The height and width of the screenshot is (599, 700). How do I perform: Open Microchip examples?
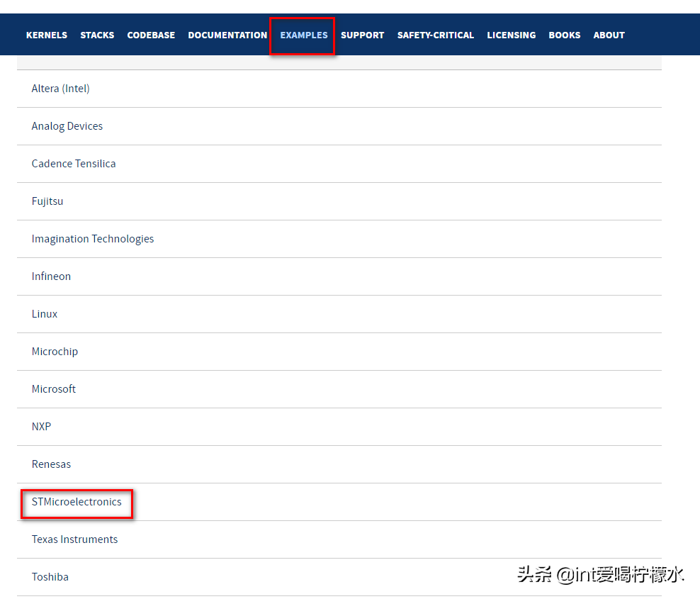pos(339,351)
